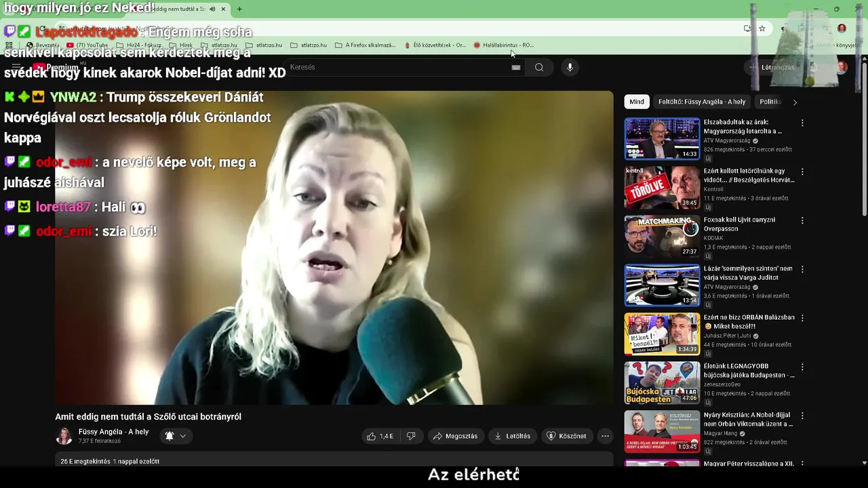Image resolution: width=868 pixels, height=488 pixels.
Task: Open Füssy Angéla channel avatar
Action: pyautogui.click(x=64, y=436)
